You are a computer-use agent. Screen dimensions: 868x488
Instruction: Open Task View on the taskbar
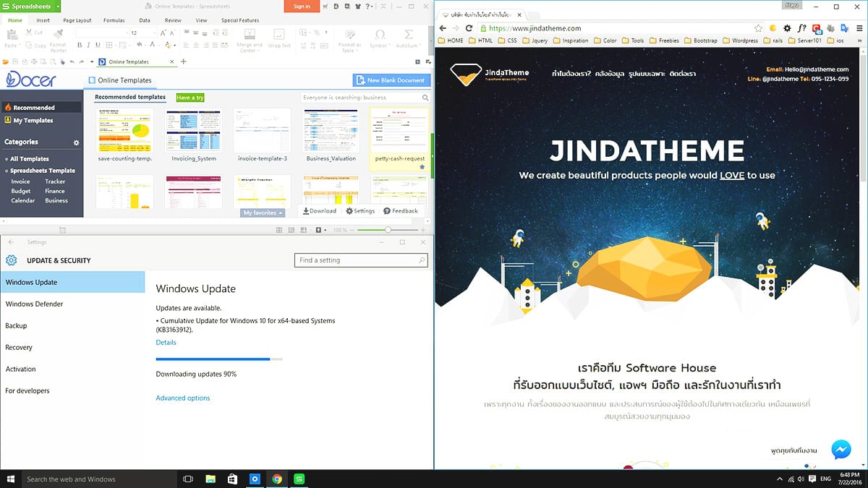point(187,479)
